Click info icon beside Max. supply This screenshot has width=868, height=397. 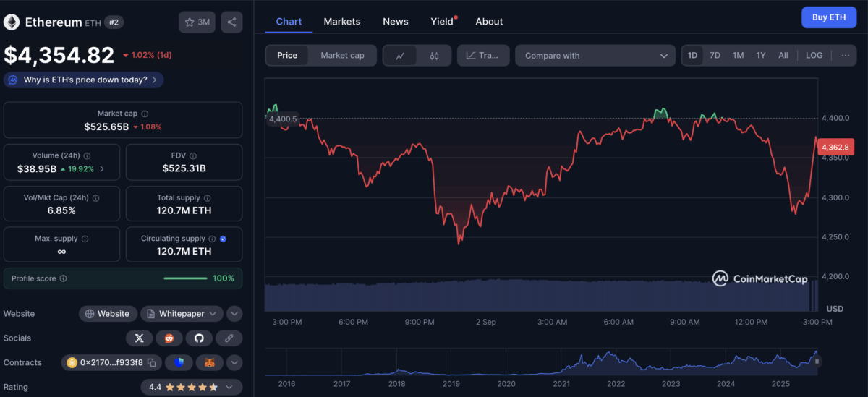[x=85, y=239]
